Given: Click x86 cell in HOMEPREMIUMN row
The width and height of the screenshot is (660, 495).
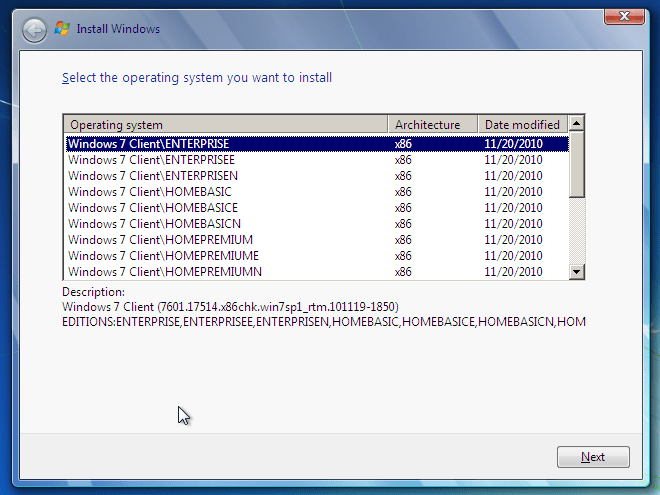Looking at the screenshot, I should click(x=403, y=272).
